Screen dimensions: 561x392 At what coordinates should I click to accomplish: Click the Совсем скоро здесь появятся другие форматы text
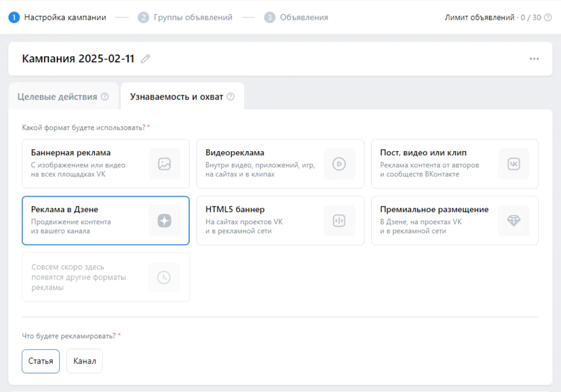(x=79, y=277)
